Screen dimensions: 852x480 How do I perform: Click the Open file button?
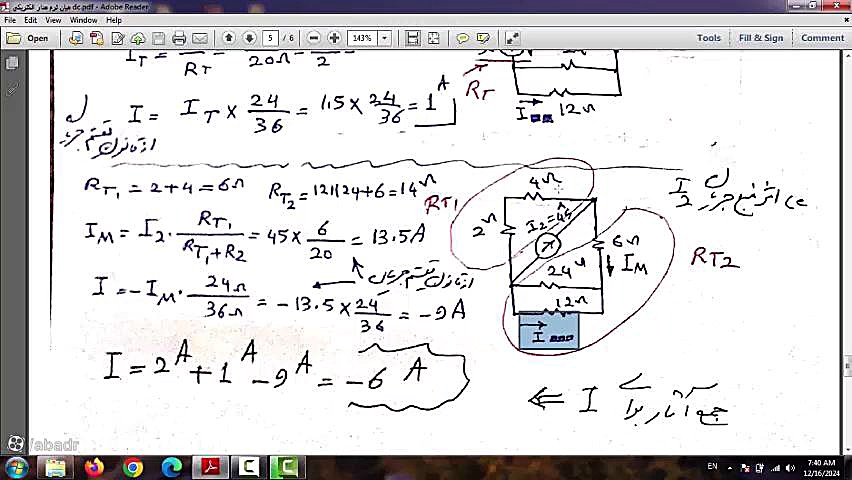coord(27,38)
